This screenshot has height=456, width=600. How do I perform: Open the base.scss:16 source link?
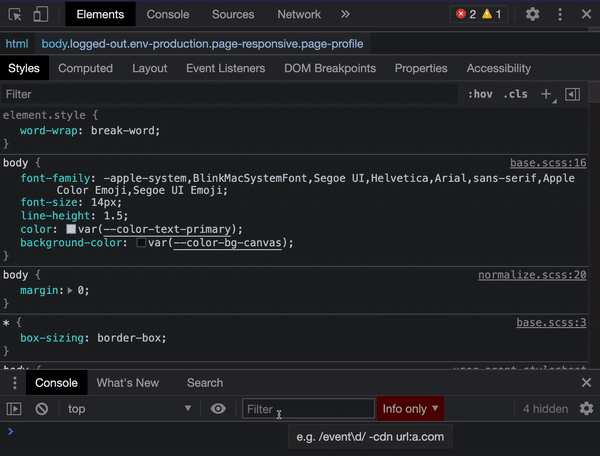pos(548,163)
